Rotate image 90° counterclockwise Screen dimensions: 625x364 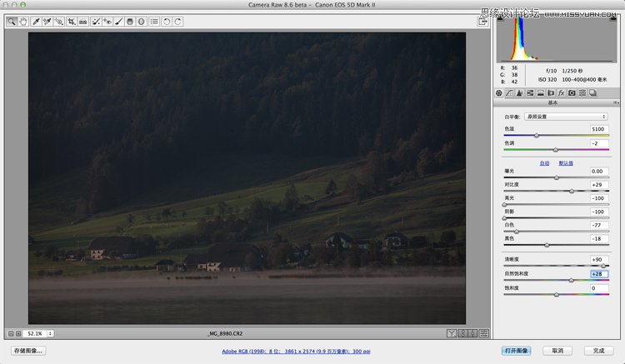point(167,22)
